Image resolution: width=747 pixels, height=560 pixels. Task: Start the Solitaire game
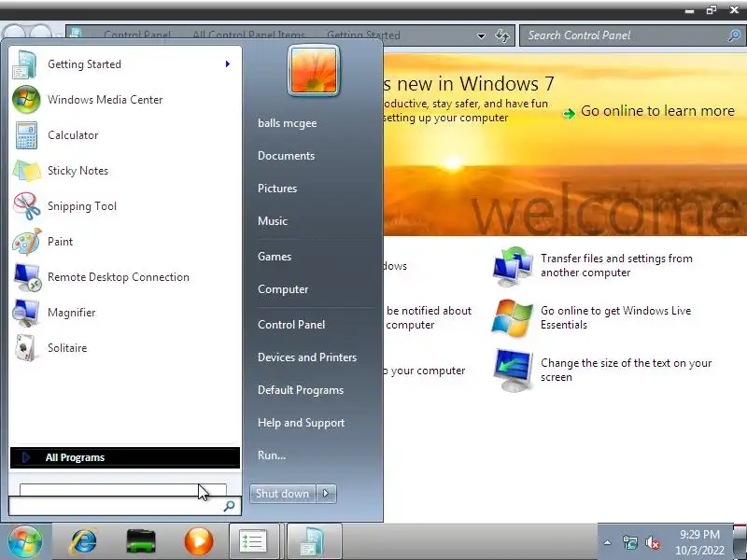click(125, 348)
